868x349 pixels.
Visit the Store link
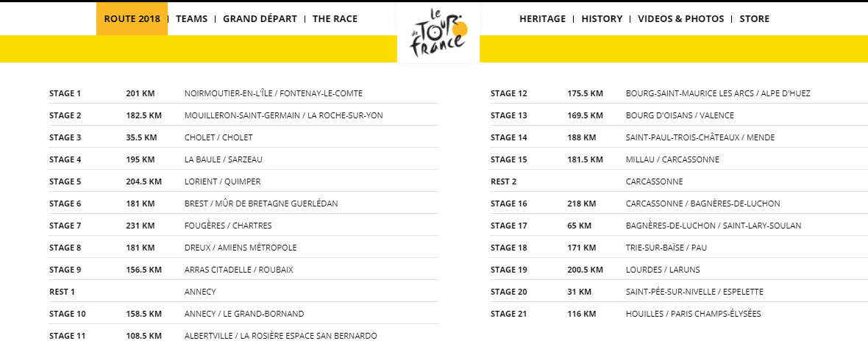755,19
